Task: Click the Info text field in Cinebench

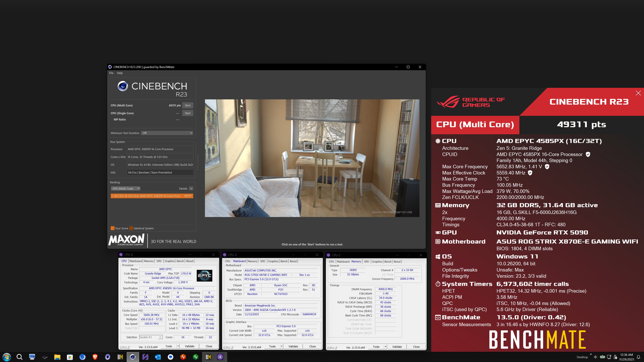Action: click(x=160, y=172)
